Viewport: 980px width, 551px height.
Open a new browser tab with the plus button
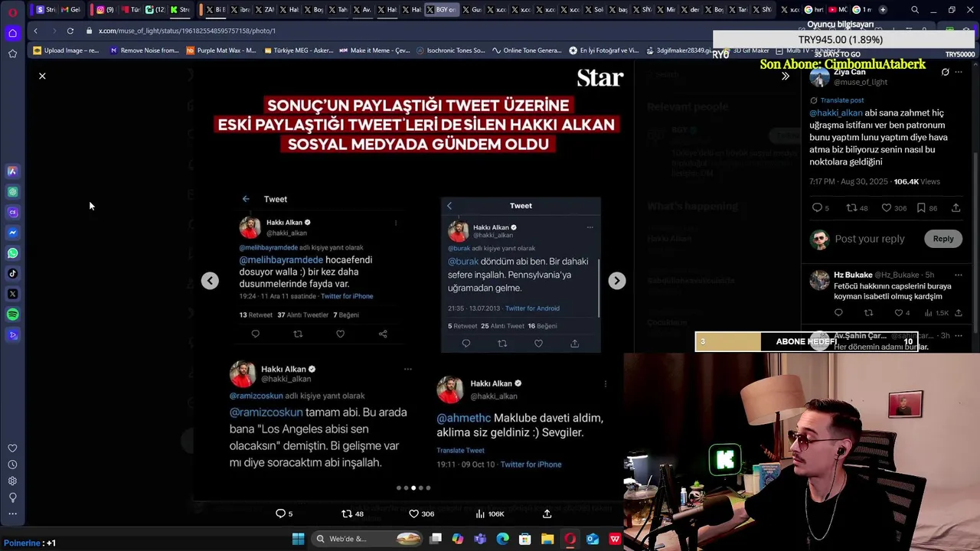[x=883, y=10]
